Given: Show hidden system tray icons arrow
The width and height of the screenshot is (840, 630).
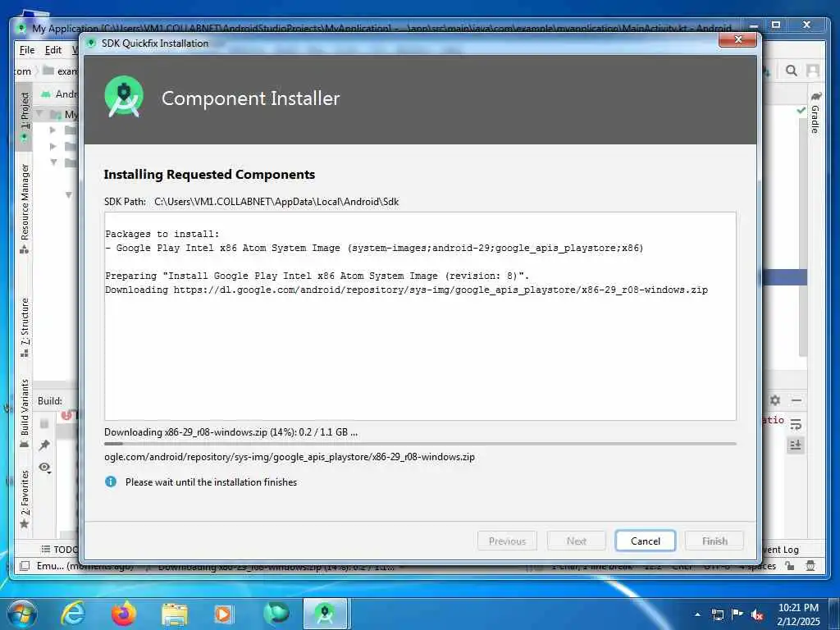Looking at the screenshot, I should pos(697,614).
